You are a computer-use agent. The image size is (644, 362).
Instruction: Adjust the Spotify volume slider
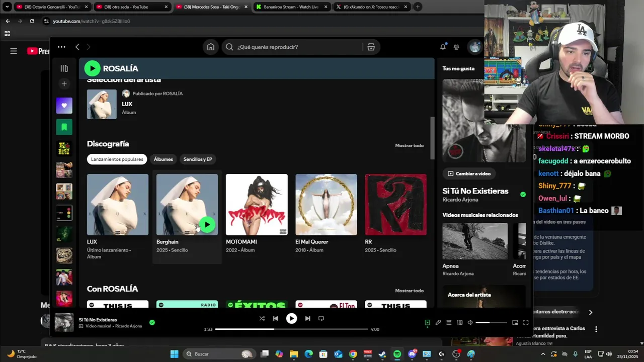(491, 323)
